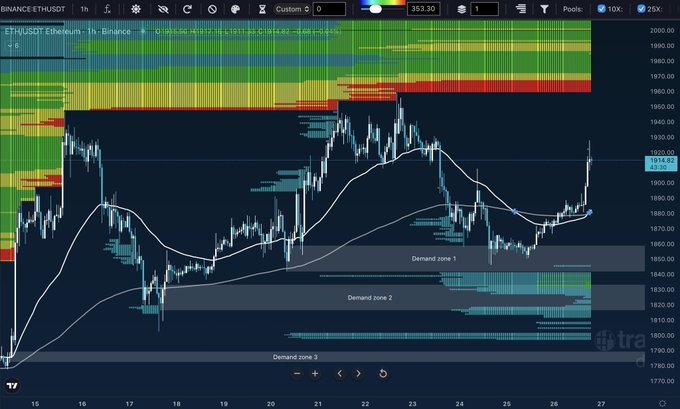Click the blue diamond marker near 1880

point(589,212)
